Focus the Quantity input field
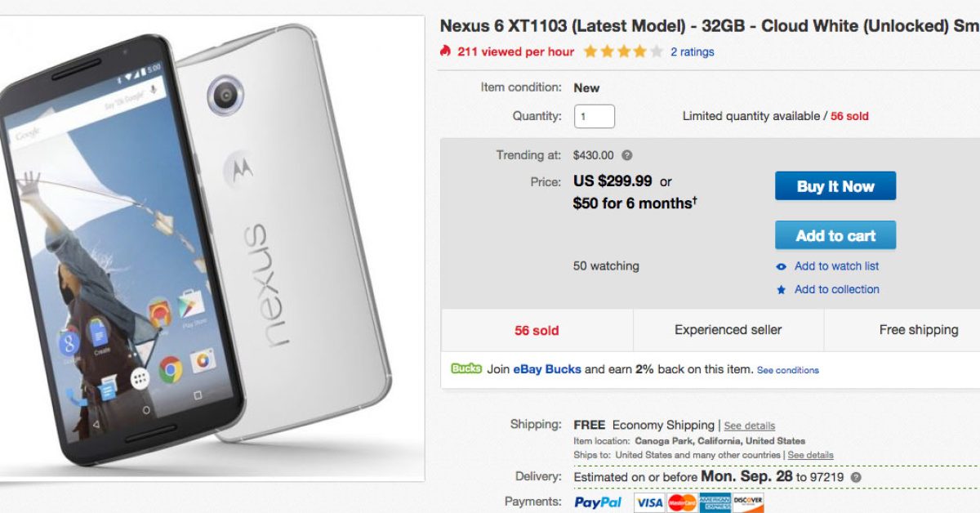 pos(595,116)
